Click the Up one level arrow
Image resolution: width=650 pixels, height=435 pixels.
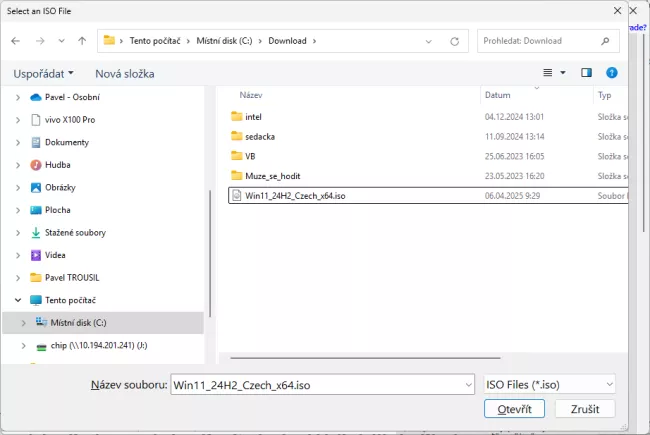[x=81, y=41]
